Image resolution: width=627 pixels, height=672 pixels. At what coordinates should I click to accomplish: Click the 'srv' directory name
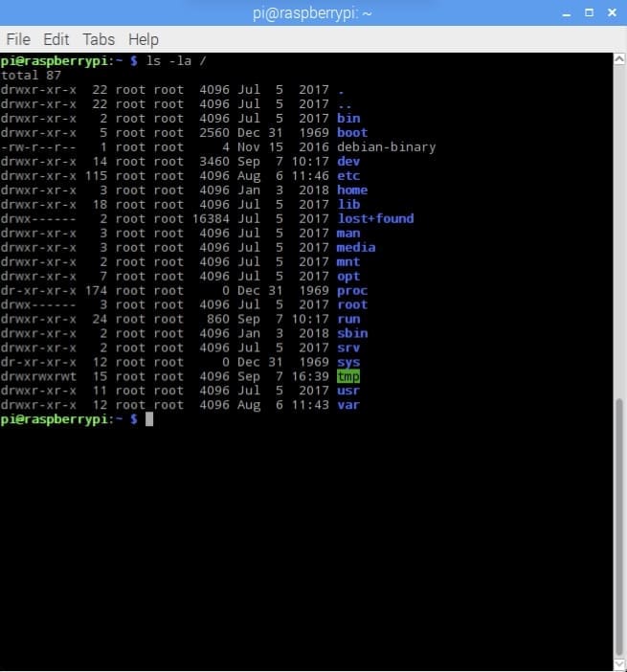(348, 348)
